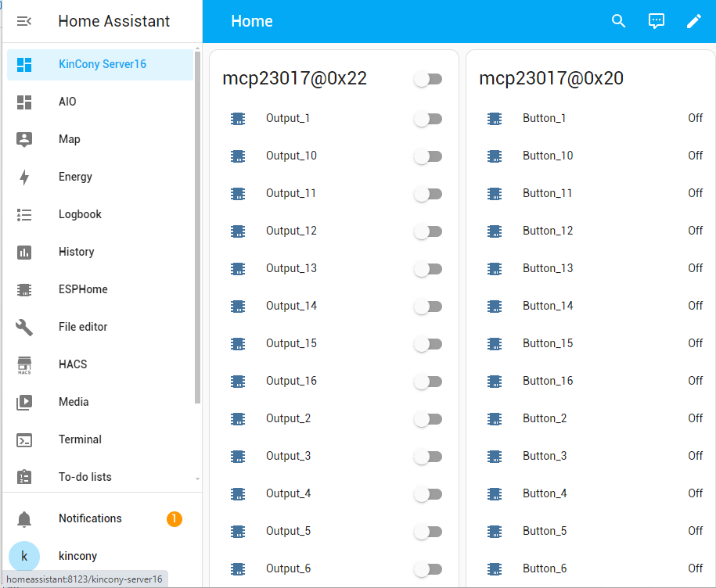Click the edit dashboard pencil icon
This screenshot has height=588, width=716.
click(x=694, y=21)
